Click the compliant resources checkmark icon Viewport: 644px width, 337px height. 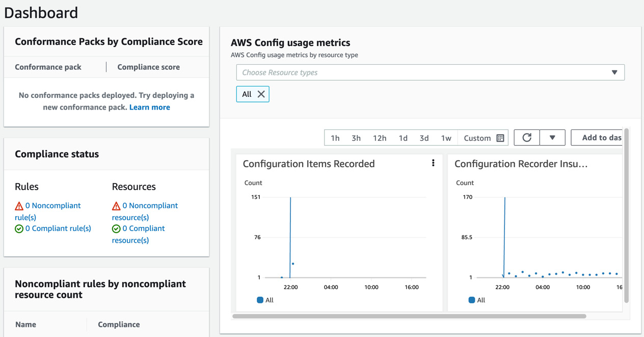tap(116, 229)
